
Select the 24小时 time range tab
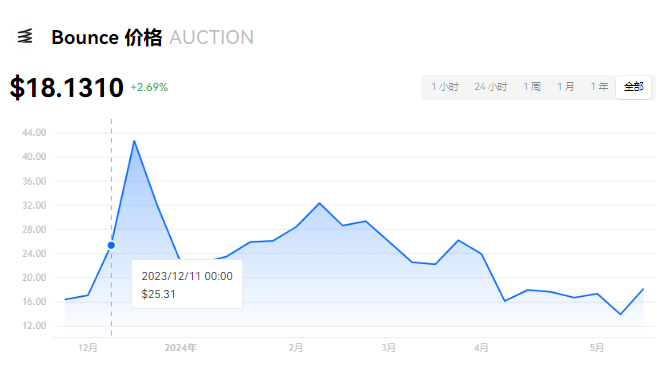(490, 87)
